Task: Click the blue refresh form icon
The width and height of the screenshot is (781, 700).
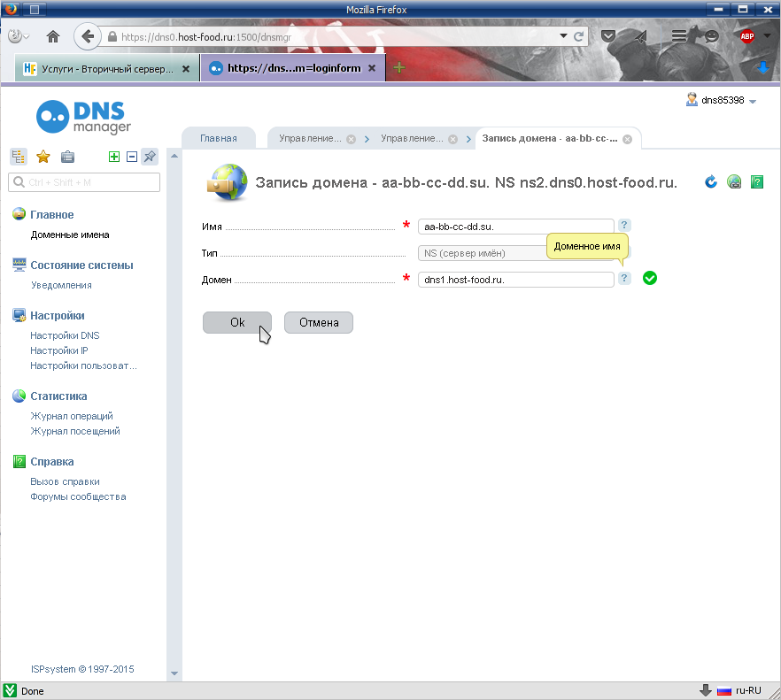Action: [x=711, y=181]
